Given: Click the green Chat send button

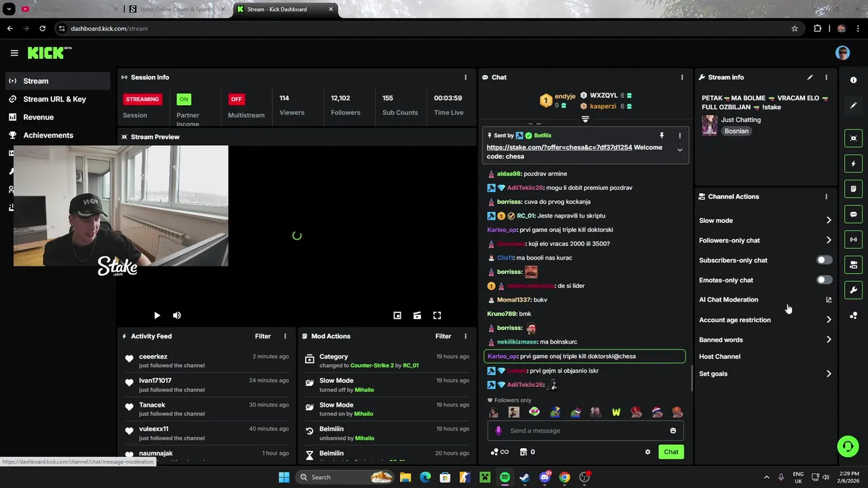Looking at the screenshot, I should tap(671, 452).
